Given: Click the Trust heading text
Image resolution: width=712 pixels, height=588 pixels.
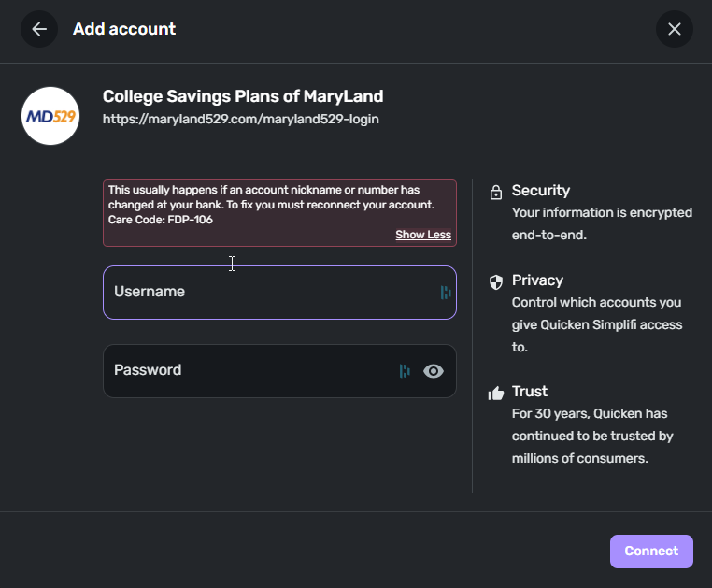Looking at the screenshot, I should pyautogui.click(x=530, y=392).
